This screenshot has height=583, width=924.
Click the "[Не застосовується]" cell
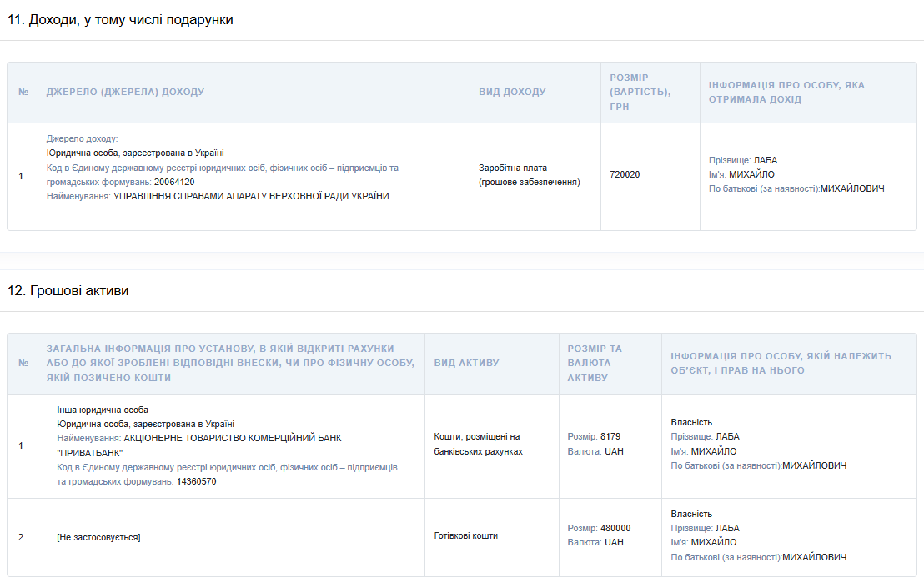point(98,537)
